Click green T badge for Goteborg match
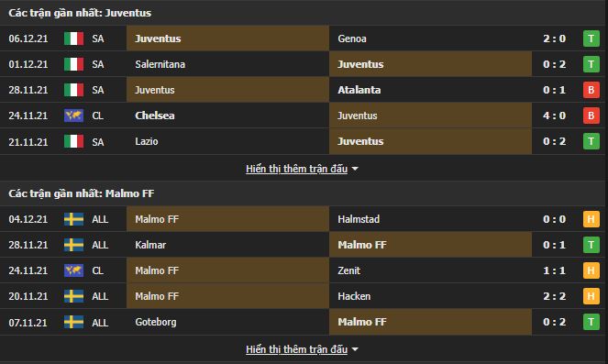The height and width of the screenshot is (364, 608). pos(591,322)
